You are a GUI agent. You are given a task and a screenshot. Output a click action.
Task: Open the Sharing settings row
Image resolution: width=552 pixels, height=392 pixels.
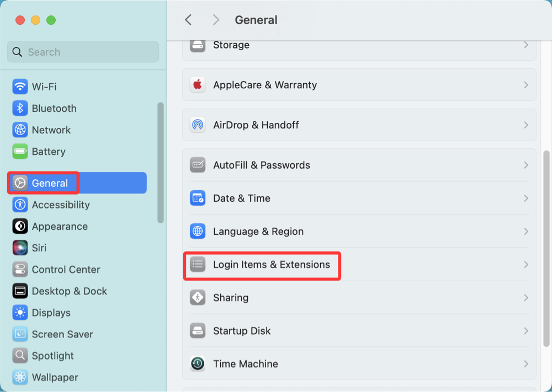359,298
